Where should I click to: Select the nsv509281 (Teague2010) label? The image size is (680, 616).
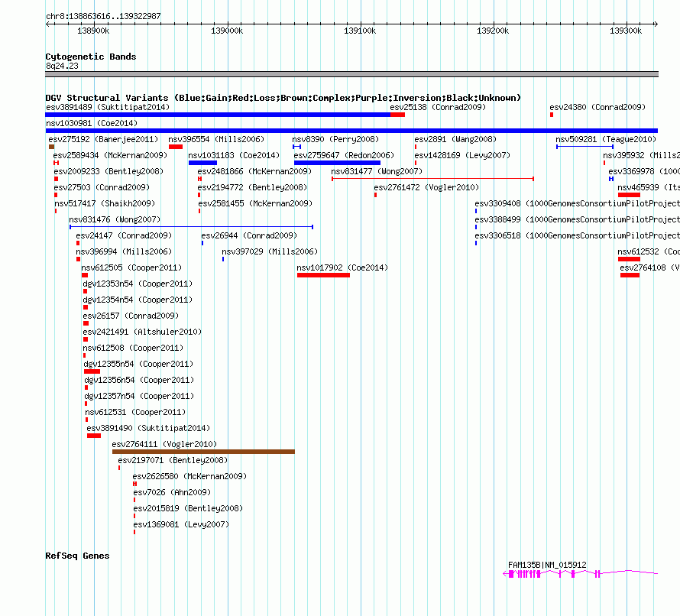point(606,139)
